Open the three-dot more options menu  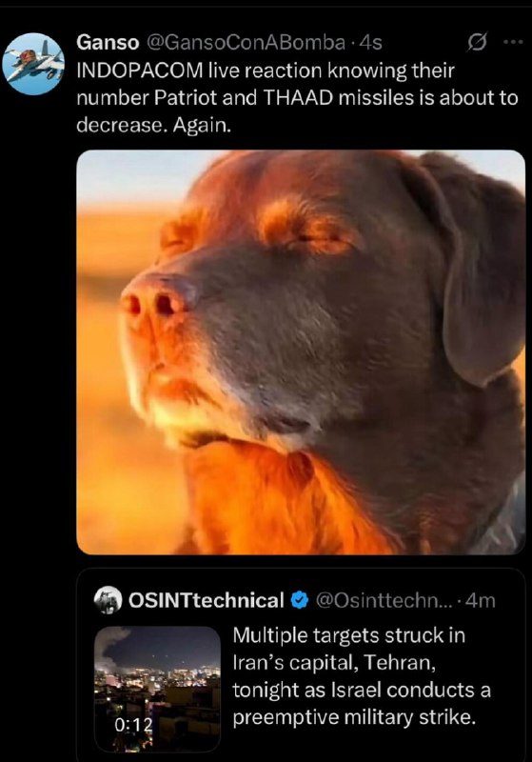(x=513, y=42)
